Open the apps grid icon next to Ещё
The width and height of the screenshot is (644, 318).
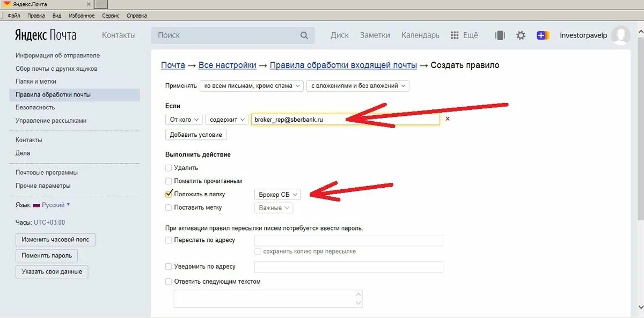[x=455, y=35]
